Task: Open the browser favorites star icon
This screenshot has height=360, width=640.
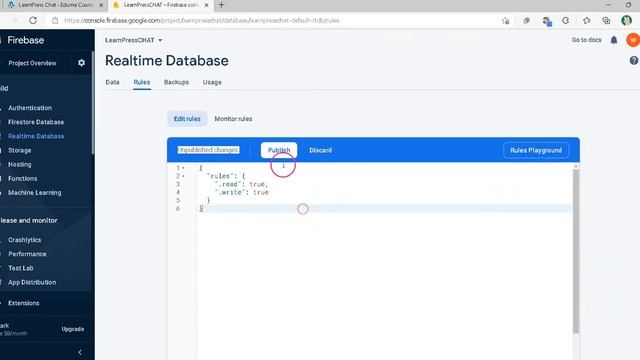Action: [x=587, y=20]
